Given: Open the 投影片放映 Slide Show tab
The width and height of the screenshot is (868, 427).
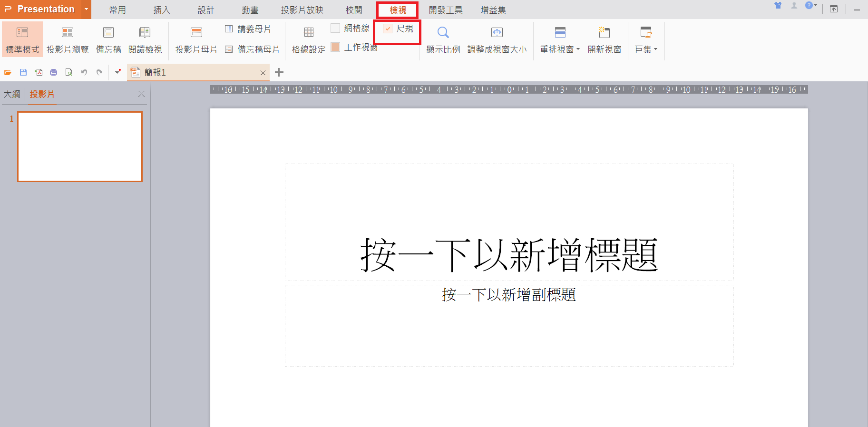Looking at the screenshot, I should pos(302,10).
